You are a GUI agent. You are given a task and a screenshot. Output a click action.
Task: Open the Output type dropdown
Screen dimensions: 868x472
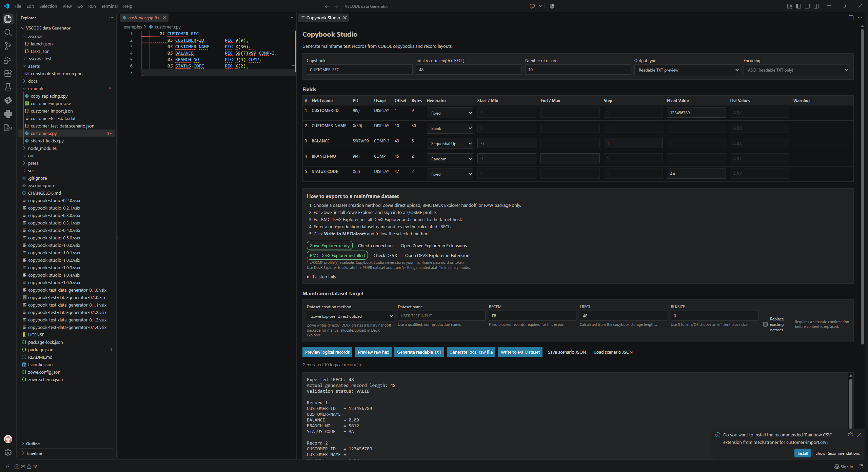[x=687, y=70]
